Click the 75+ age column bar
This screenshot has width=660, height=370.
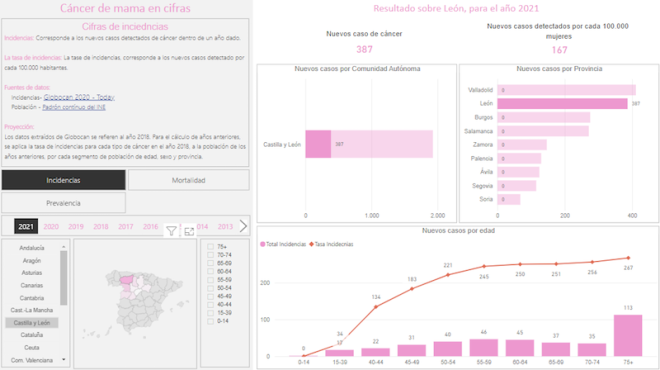[x=628, y=335]
